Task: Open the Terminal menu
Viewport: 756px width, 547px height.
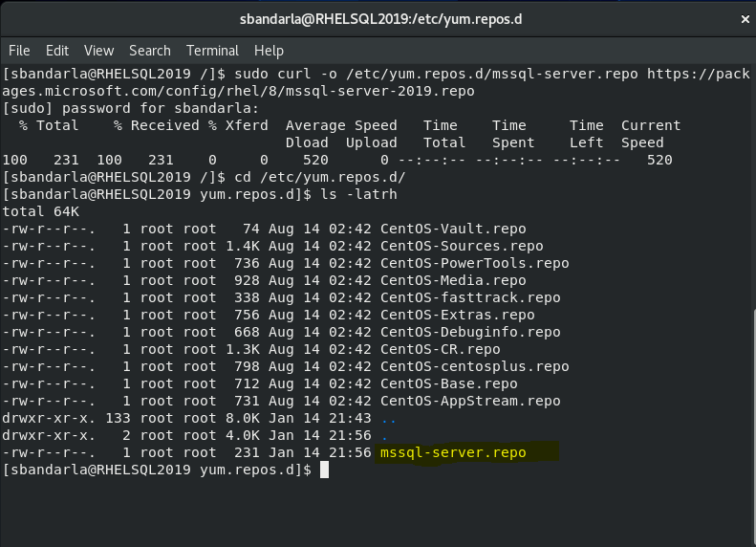Action: pyautogui.click(x=212, y=51)
